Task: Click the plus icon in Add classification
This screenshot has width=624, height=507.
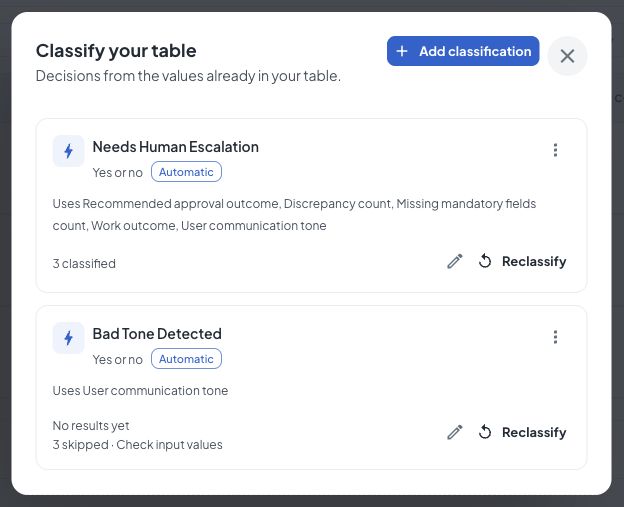Action: [402, 51]
